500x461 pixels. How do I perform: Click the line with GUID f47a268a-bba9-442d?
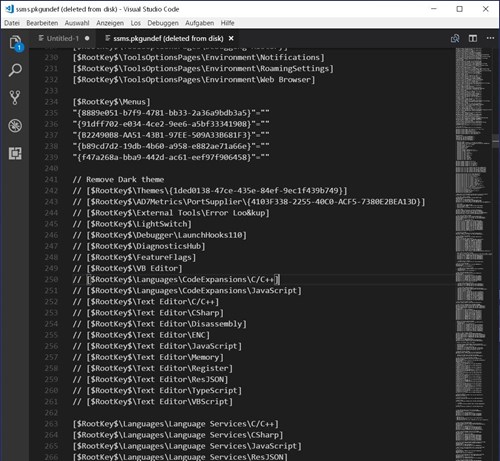coord(171,157)
